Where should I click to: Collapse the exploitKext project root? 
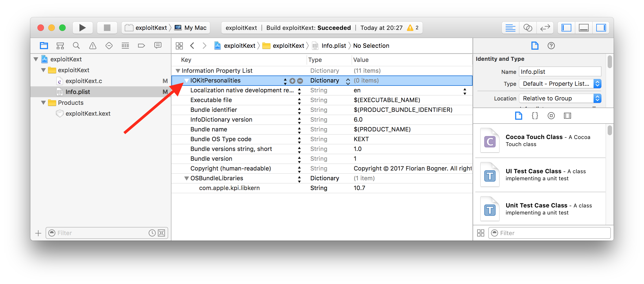tap(36, 59)
